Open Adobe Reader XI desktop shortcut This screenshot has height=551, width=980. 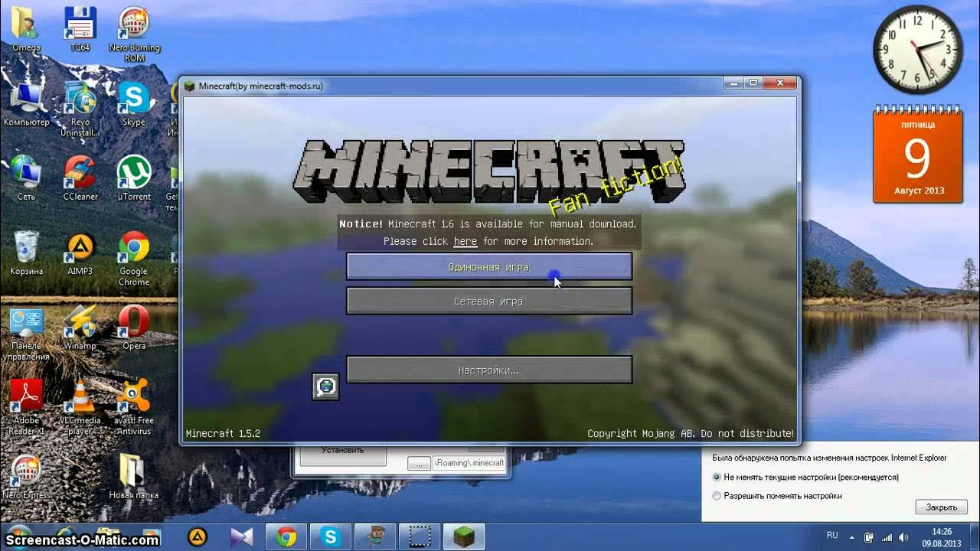click(x=26, y=407)
